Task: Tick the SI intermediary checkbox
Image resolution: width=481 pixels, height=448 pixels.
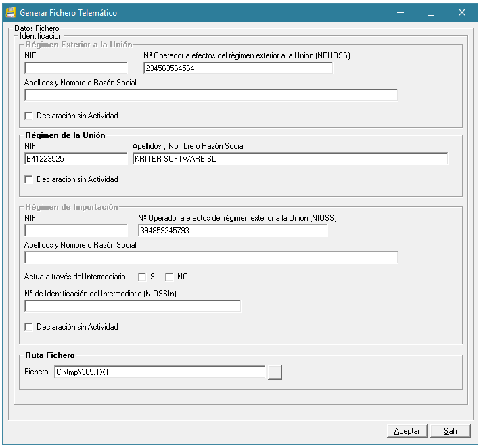Action: coord(142,277)
